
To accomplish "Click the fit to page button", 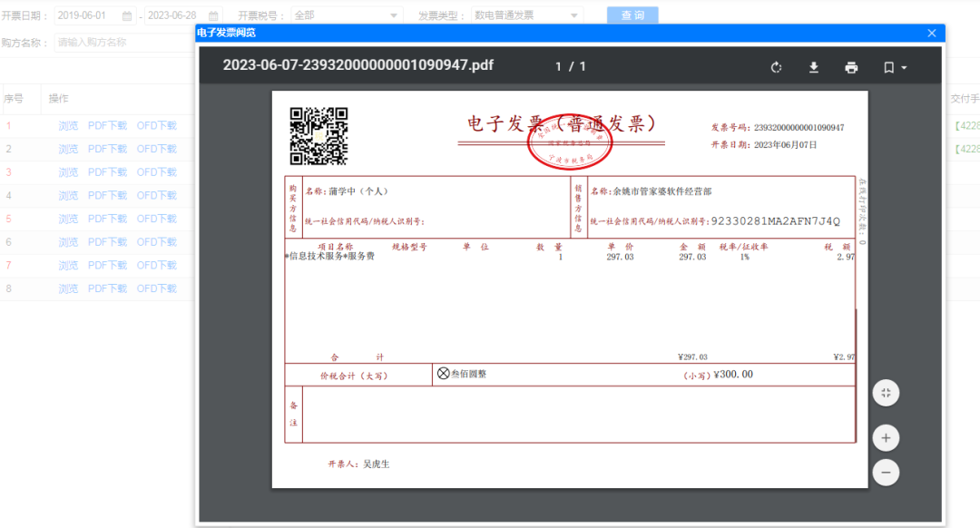I will tap(886, 393).
